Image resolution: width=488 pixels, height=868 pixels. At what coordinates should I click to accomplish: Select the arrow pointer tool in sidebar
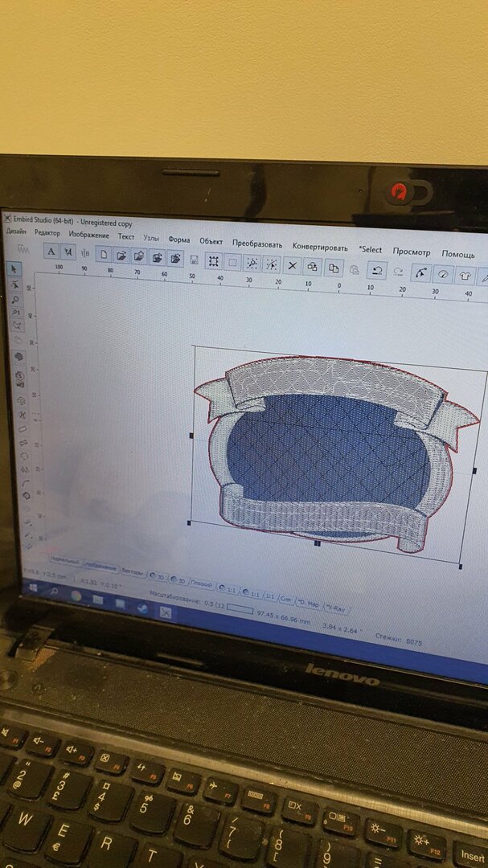(15, 268)
